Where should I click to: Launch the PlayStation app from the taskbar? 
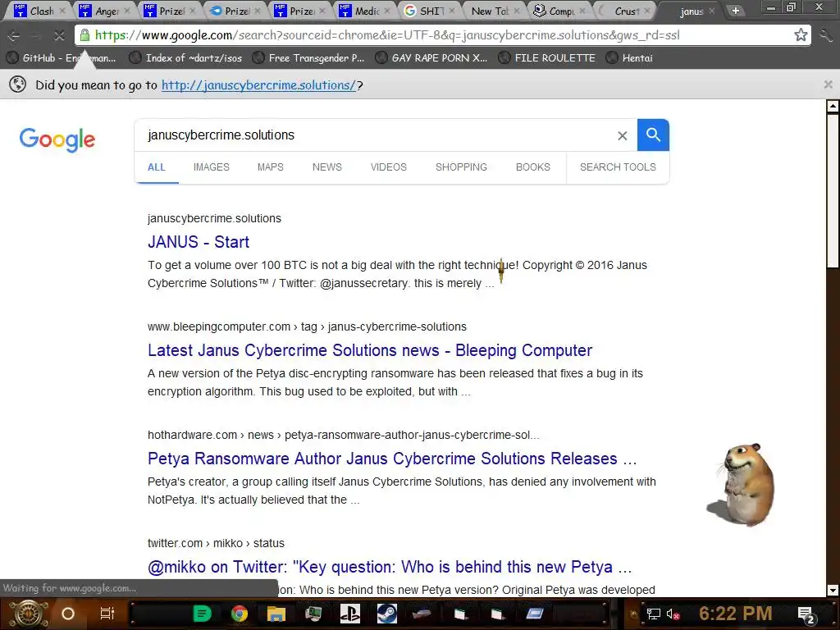pos(349,614)
